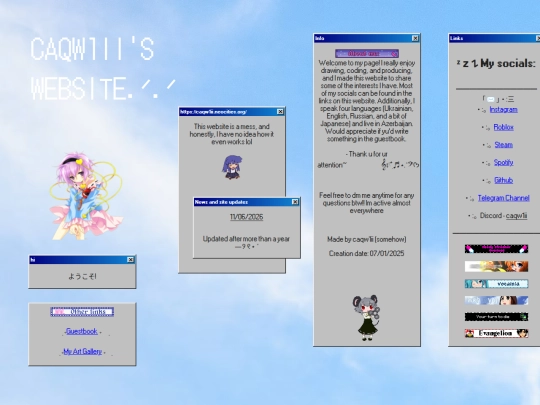Screen dimensions: 540x405
Task: Open the Guestbook link
Action: (x=82, y=331)
